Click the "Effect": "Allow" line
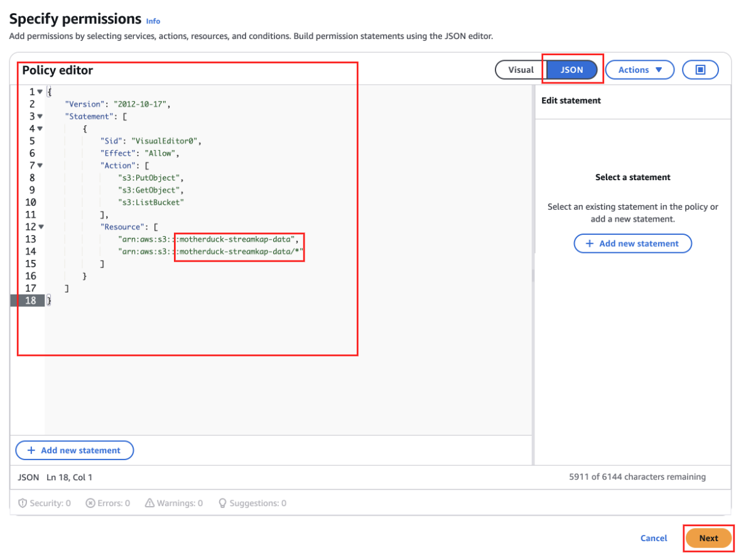Screen dimensions: 741x560 point(139,153)
